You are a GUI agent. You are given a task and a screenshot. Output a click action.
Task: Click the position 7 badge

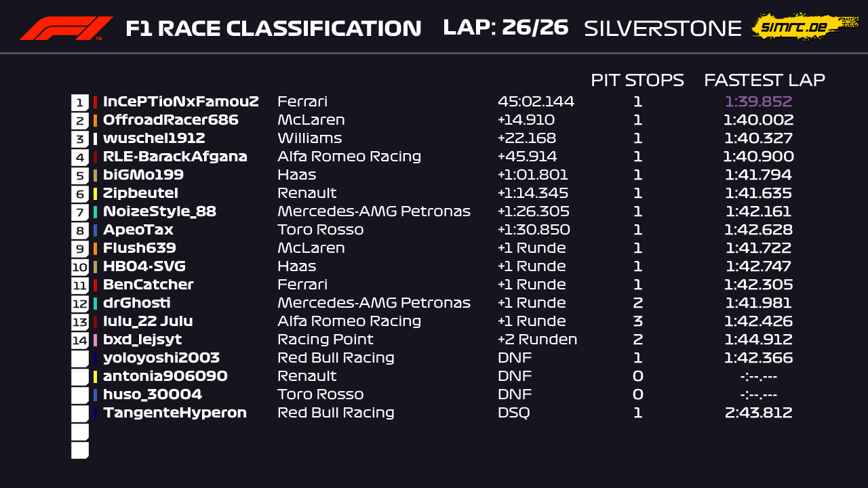click(80, 212)
